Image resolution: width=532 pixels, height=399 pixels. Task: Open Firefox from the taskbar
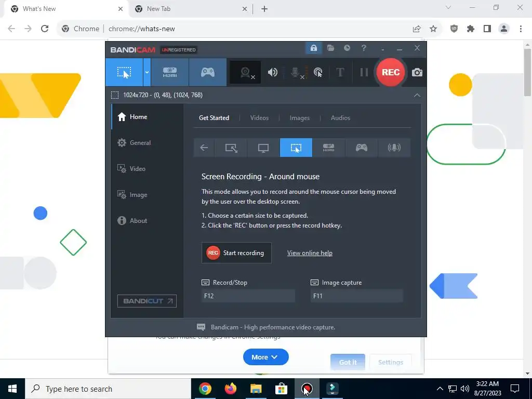point(230,389)
